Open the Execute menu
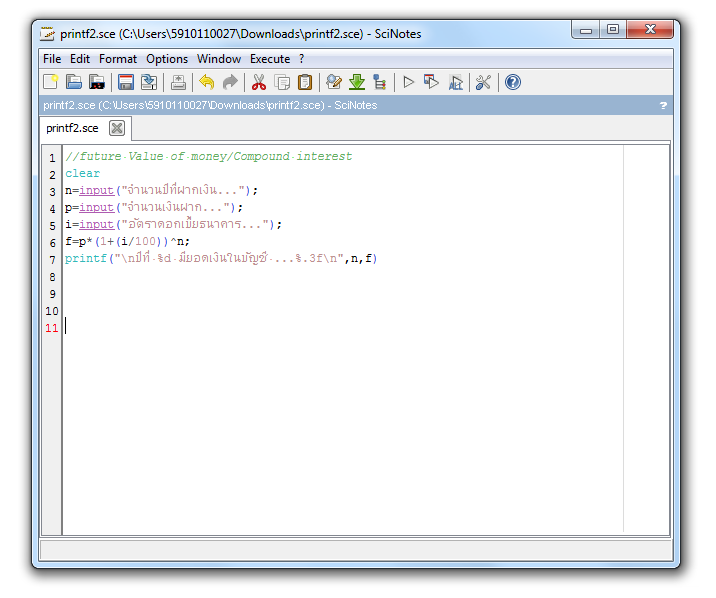 coord(270,59)
